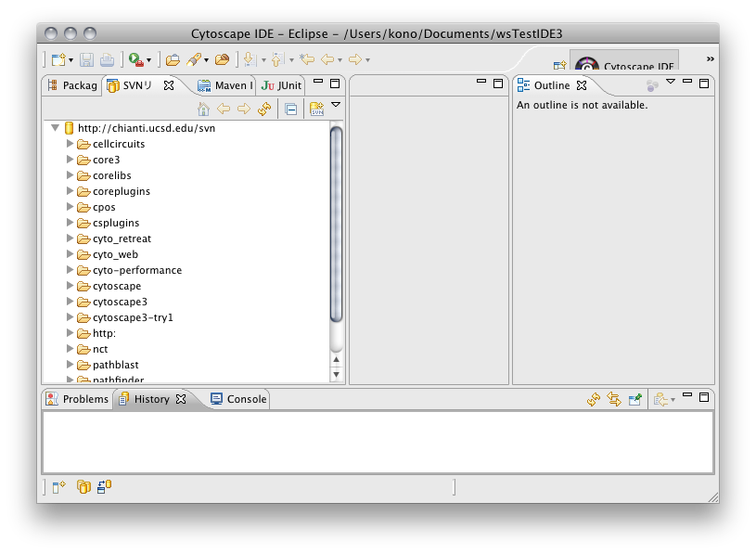Screen dimensions: 756x554
Task: Maximize the Outline view panel
Action: coord(704,84)
